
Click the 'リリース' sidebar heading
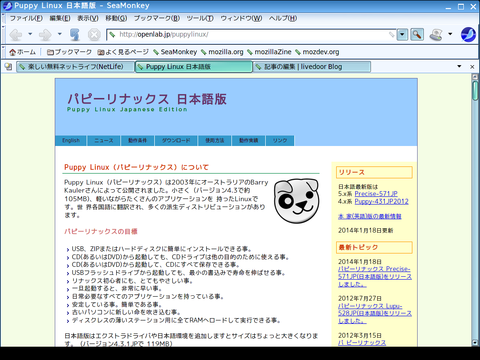click(x=374, y=172)
